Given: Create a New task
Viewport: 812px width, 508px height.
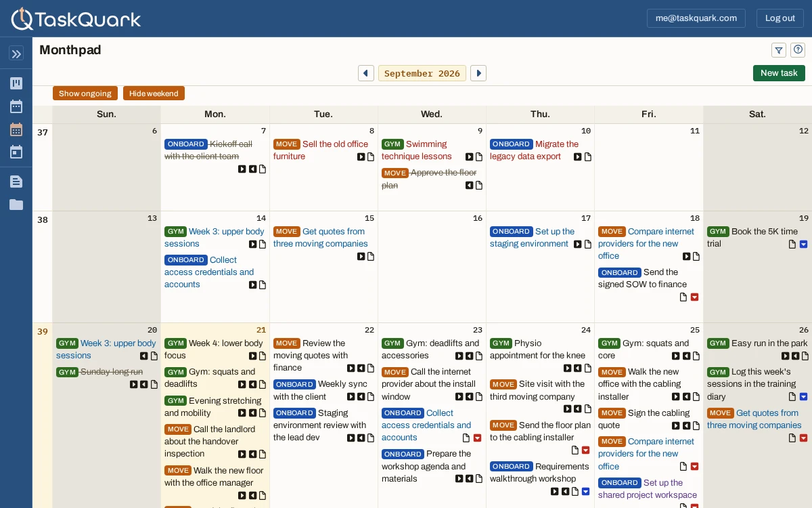Looking at the screenshot, I should (x=779, y=73).
